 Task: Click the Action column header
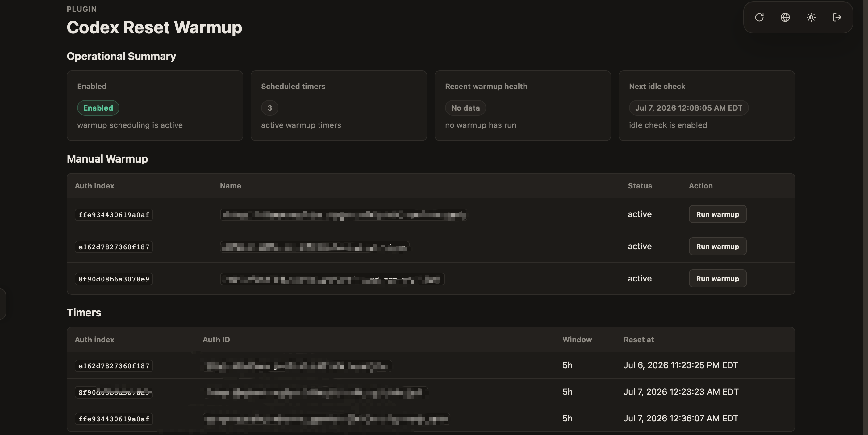[700, 186]
